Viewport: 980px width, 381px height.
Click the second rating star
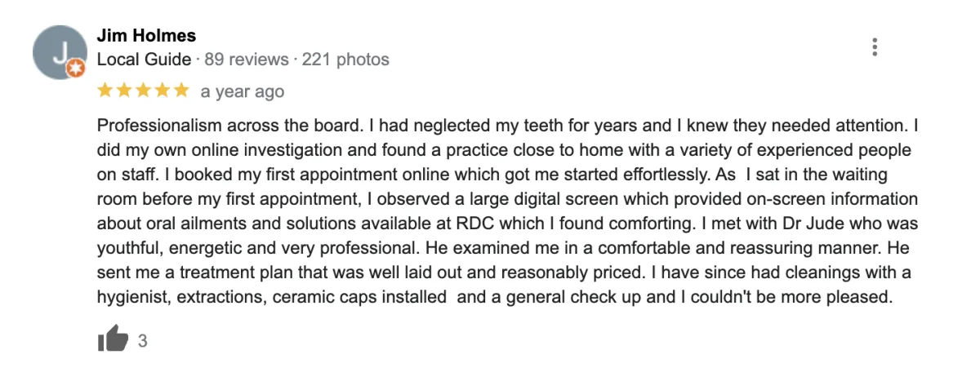124,91
